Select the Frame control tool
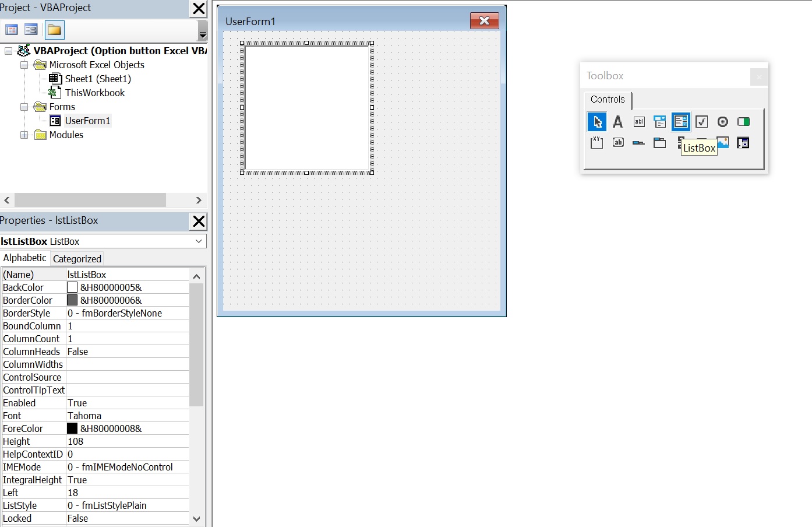The width and height of the screenshot is (812, 527). pos(596,143)
